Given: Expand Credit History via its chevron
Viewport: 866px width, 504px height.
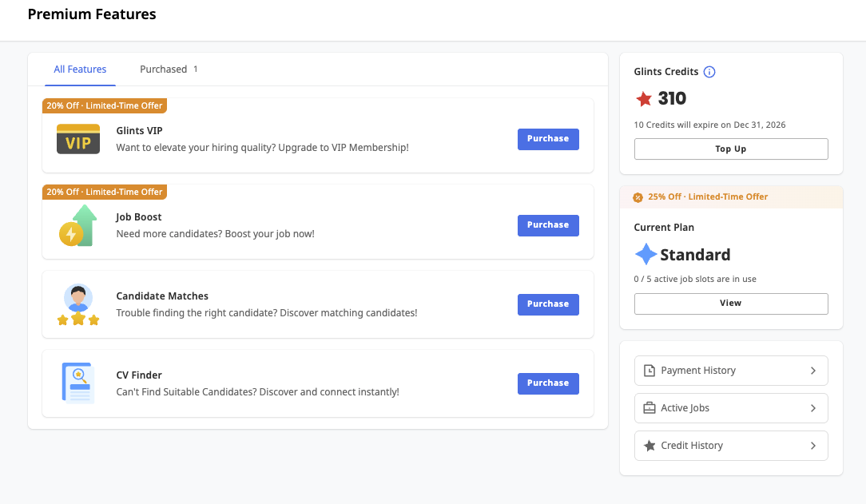Looking at the screenshot, I should (813, 446).
